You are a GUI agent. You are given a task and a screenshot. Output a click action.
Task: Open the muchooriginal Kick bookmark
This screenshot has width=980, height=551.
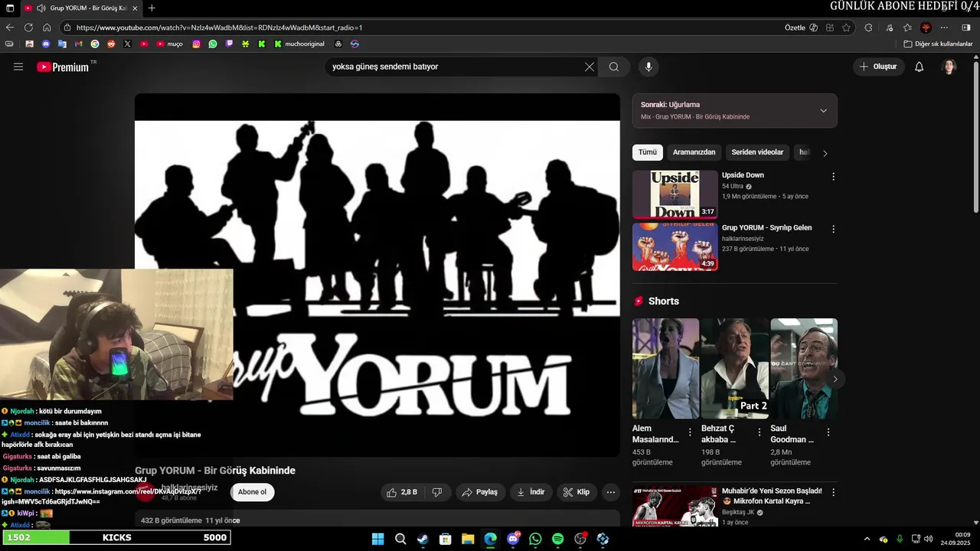[299, 44]
